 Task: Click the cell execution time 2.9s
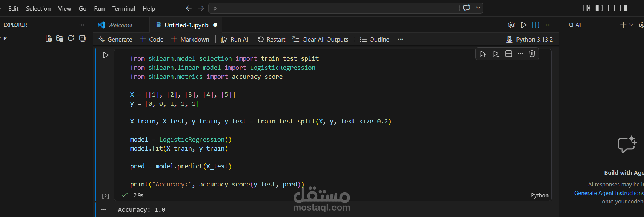click(x=138, y=195)
